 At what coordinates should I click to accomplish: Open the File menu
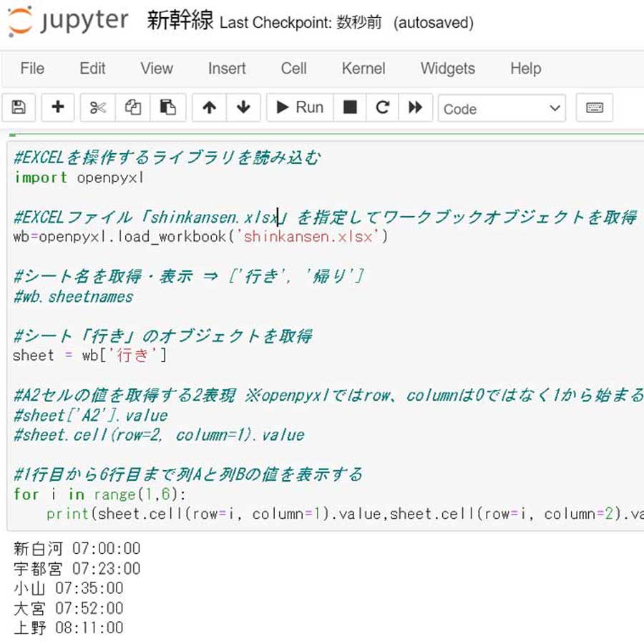32,68
